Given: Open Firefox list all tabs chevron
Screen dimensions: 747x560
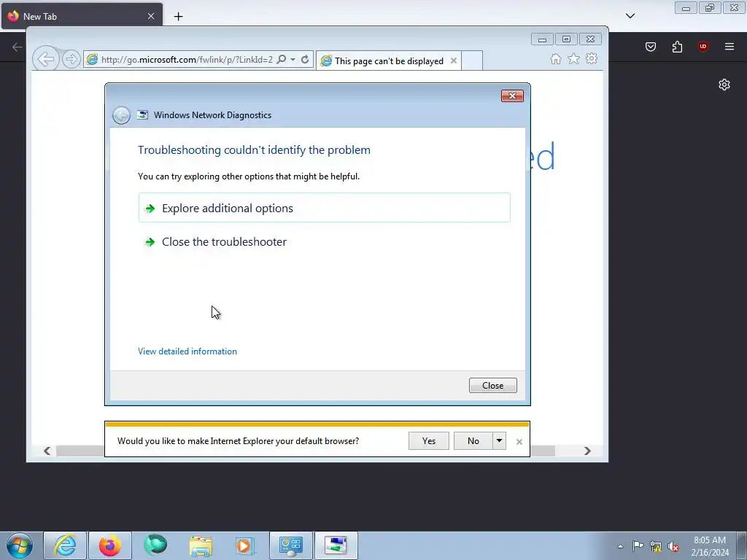Looking at the screenshot, I should point(630,16).
